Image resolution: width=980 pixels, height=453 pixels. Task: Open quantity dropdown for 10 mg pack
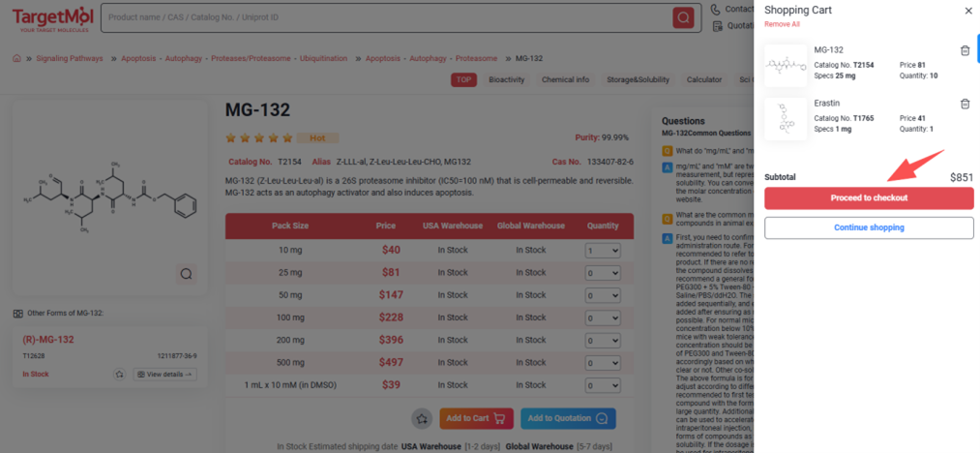pos(602,250)
